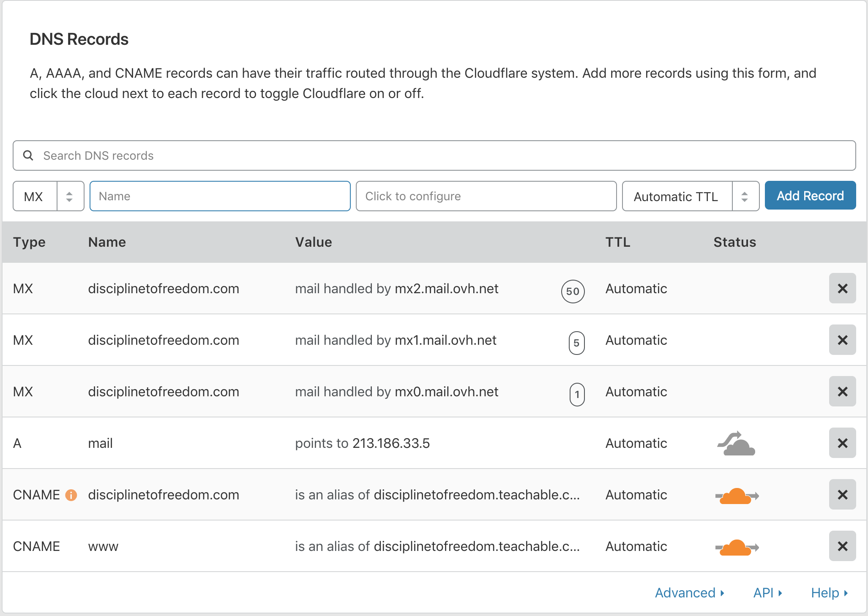Click the Add Record button
This screenshot has height=616, width=868.
tap(810, 196)
